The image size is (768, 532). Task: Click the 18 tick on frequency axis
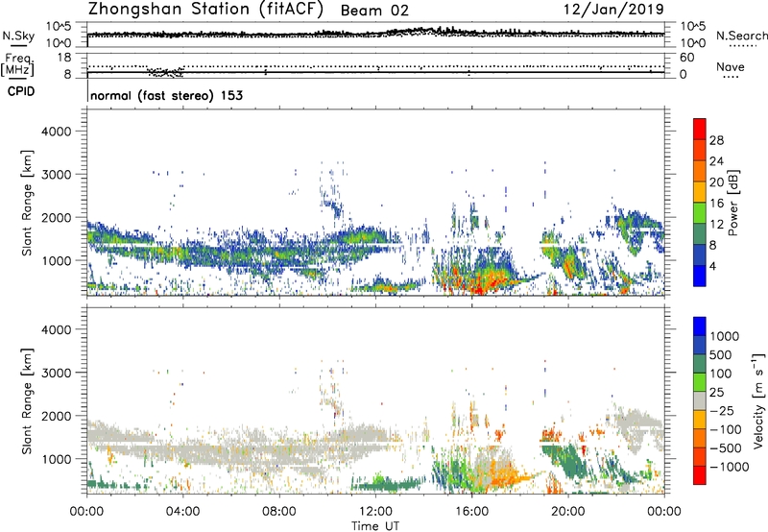[64, 58]
